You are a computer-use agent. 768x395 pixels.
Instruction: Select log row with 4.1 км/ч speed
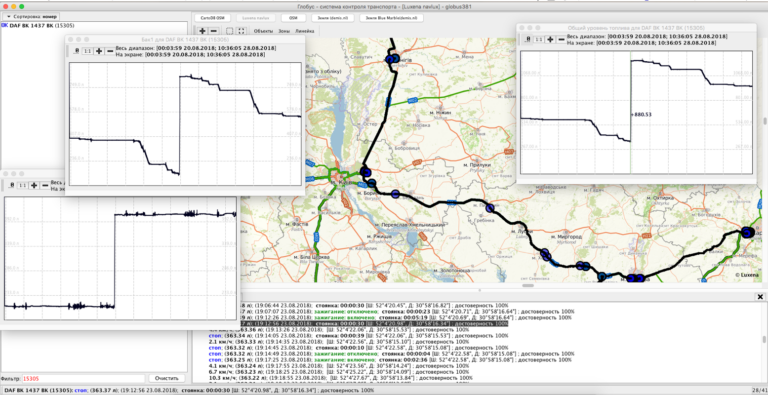click(338, 366)
